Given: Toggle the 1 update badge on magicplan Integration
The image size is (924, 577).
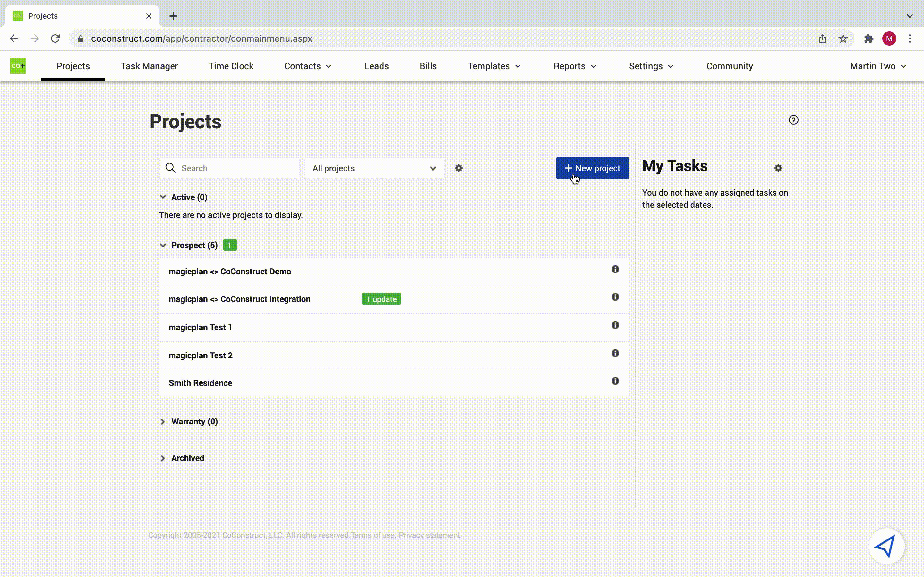Looking at the screenshot, I should 381,299.
